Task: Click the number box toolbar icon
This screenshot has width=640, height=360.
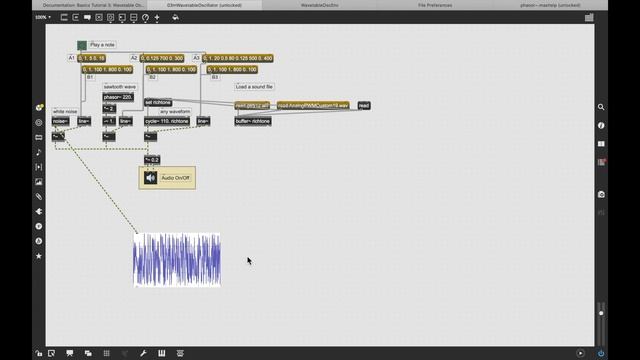Action: [122, 18]
